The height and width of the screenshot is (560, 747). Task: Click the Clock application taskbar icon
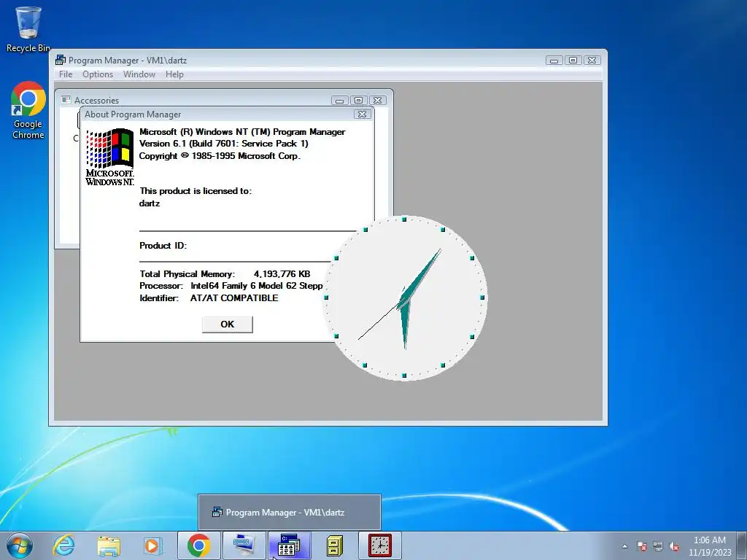[x=379, y=545]
